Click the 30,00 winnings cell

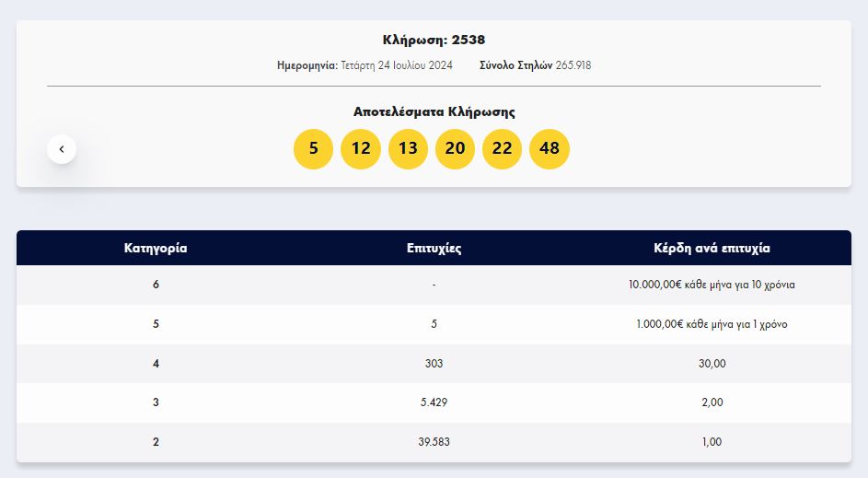(x=712, y=364)
